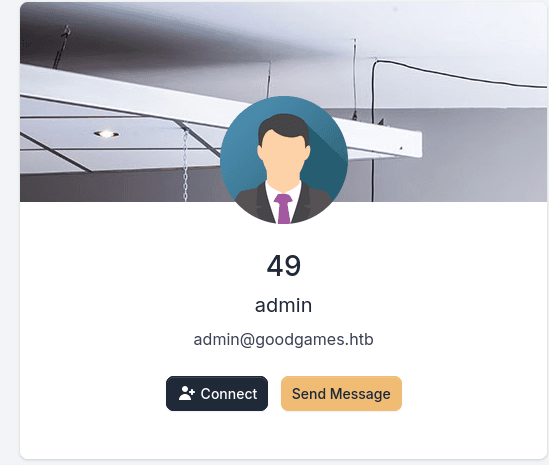549x465 pixels.
Task: Click the white ceiling beam in the cover photo
Action: pos(123,91)
